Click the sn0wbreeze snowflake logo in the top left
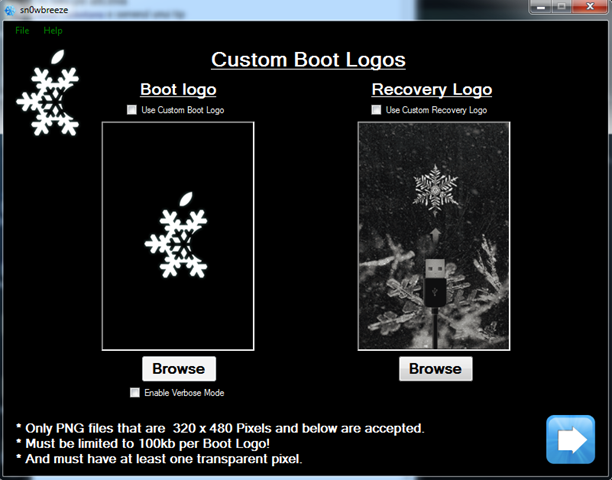Image resolution: width=612 pixels, height=480 pixels. point(48,93)
